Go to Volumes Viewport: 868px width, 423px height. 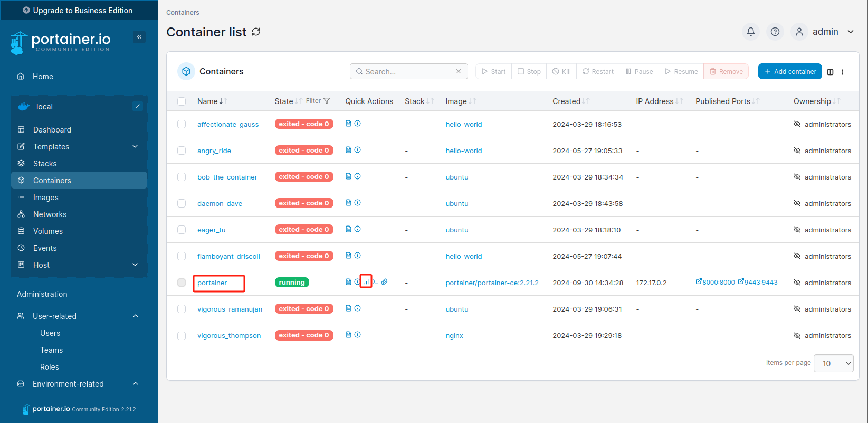pyautogui.click(x=48, y=231)
